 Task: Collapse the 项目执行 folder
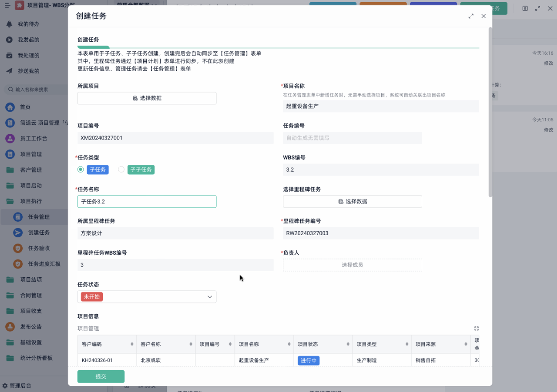(30, 201)
